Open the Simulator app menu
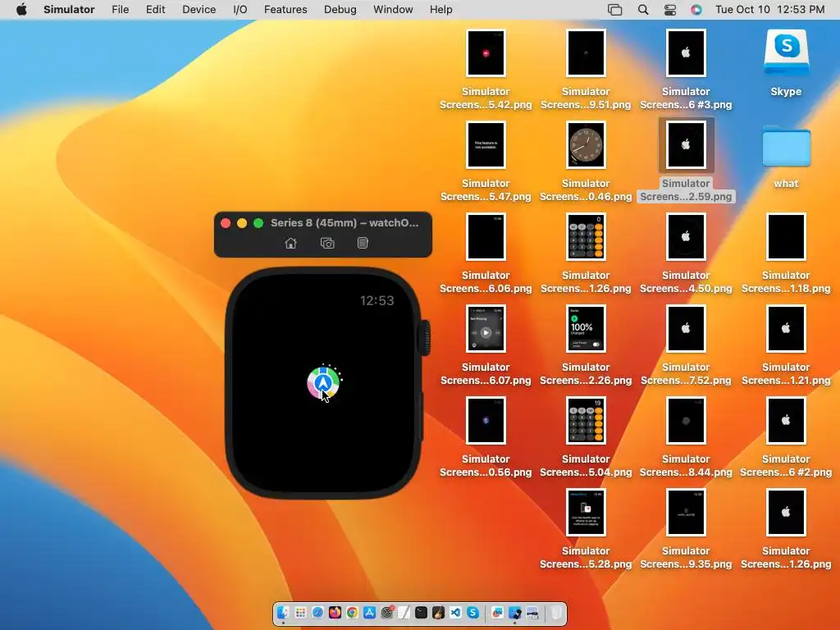 coord(69,10)
